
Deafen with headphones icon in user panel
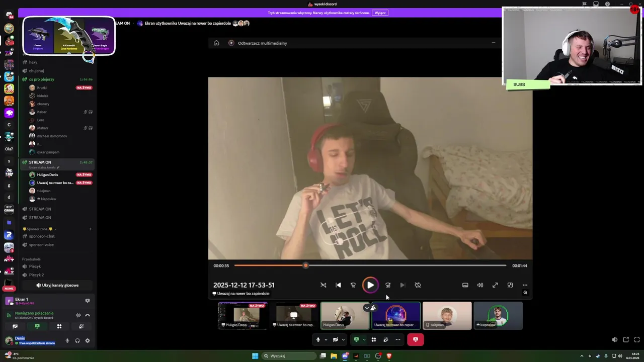pos(77,340)
